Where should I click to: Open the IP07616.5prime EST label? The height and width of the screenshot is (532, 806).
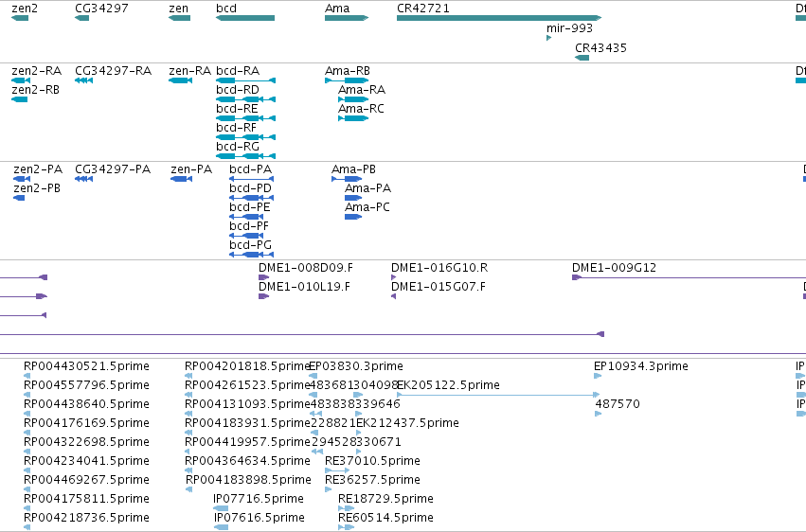[260, 518]
